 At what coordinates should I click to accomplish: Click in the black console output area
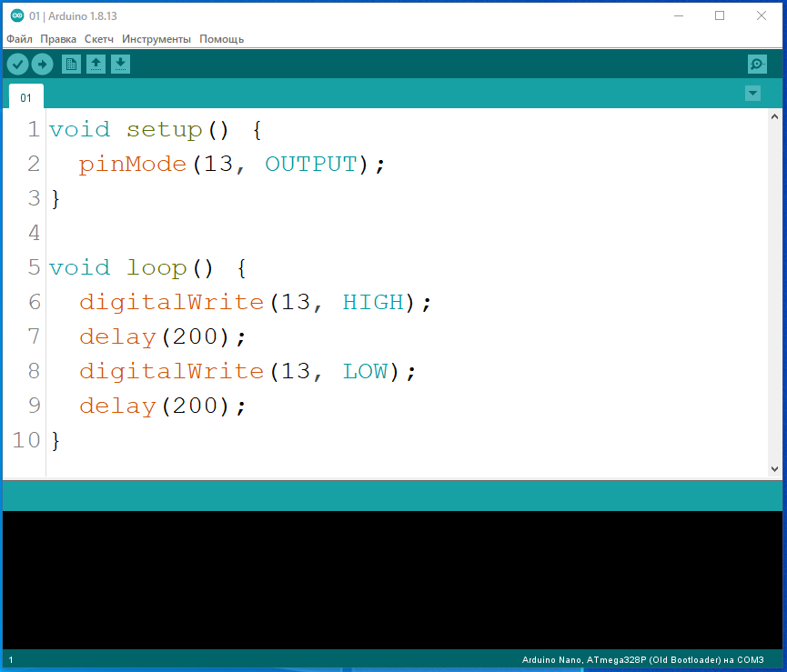tap(391, 577)
